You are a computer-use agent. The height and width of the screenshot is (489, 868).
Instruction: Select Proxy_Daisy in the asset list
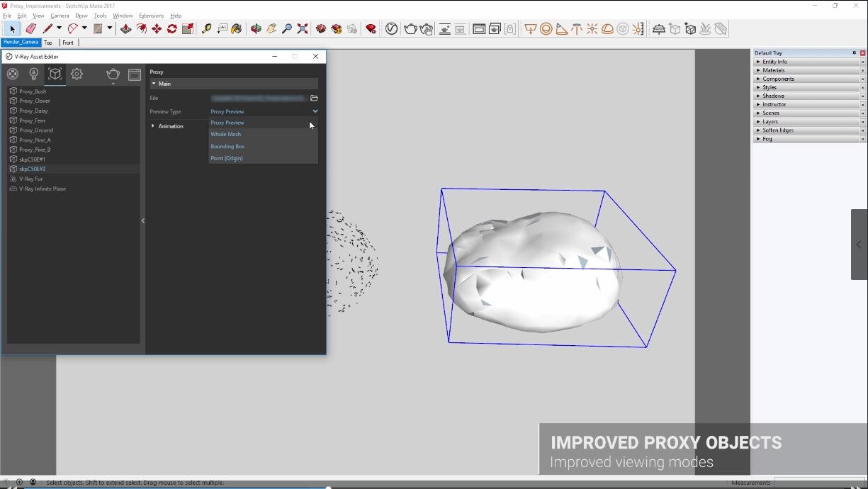click(33, 111)
